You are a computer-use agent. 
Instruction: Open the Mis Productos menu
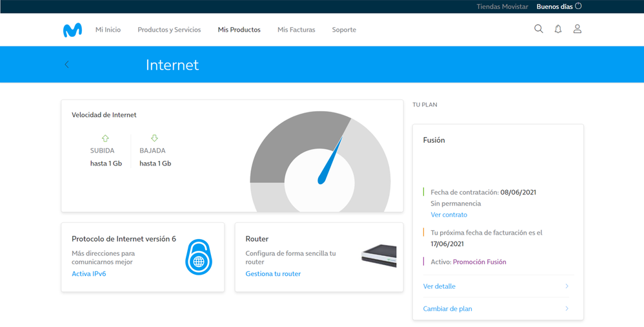coord(239,30)
